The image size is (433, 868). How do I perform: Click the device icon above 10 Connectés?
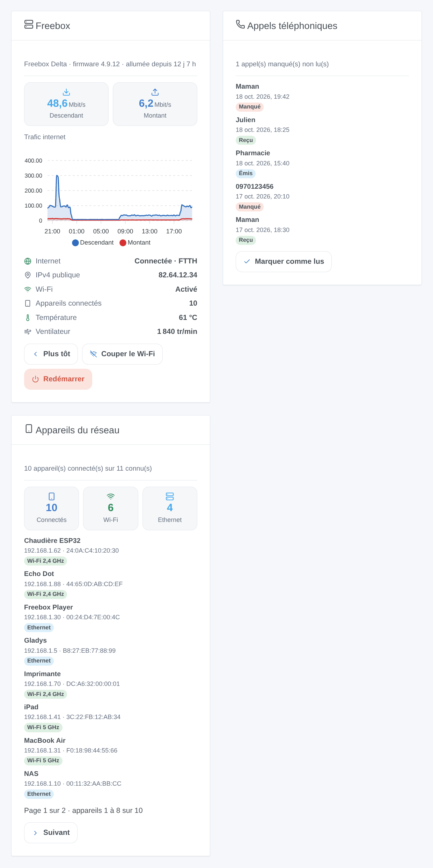(52, 496)
